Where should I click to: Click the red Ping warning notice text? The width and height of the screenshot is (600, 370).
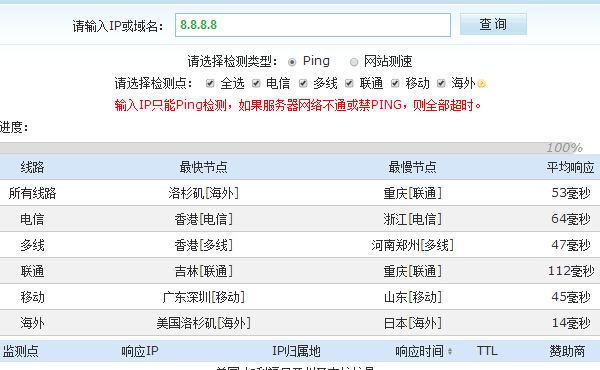point(298,105)
